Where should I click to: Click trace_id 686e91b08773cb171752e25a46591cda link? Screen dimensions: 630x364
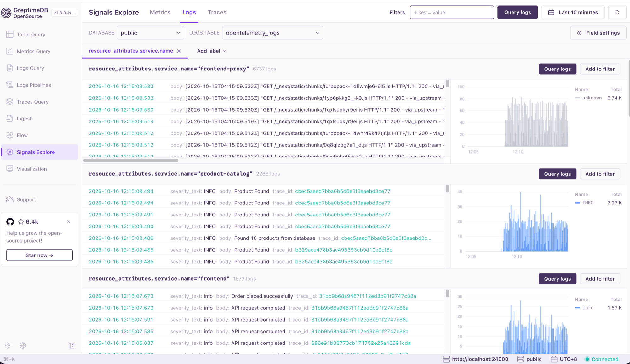(x=361, y=343)
